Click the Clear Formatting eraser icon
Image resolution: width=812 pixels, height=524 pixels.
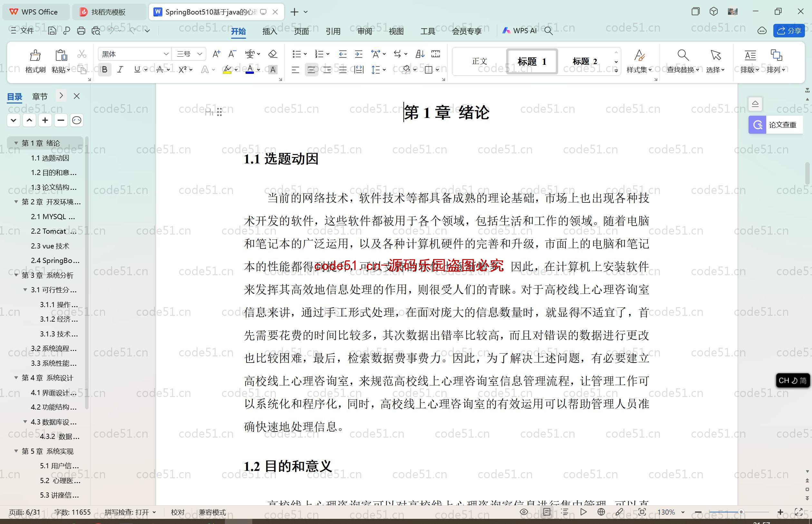pyautogui.click(x=273, y=54)
